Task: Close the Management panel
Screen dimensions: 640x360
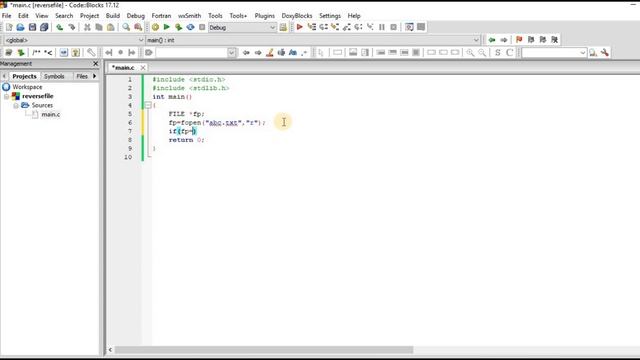Action: (96, 64)
